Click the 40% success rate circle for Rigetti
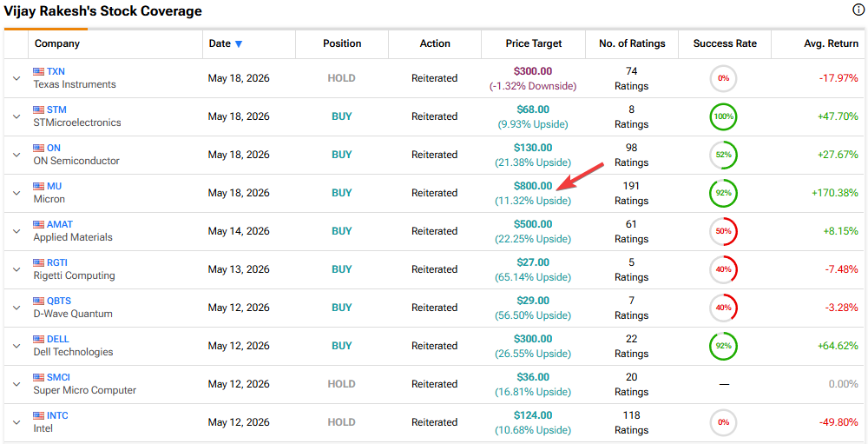 724,269
